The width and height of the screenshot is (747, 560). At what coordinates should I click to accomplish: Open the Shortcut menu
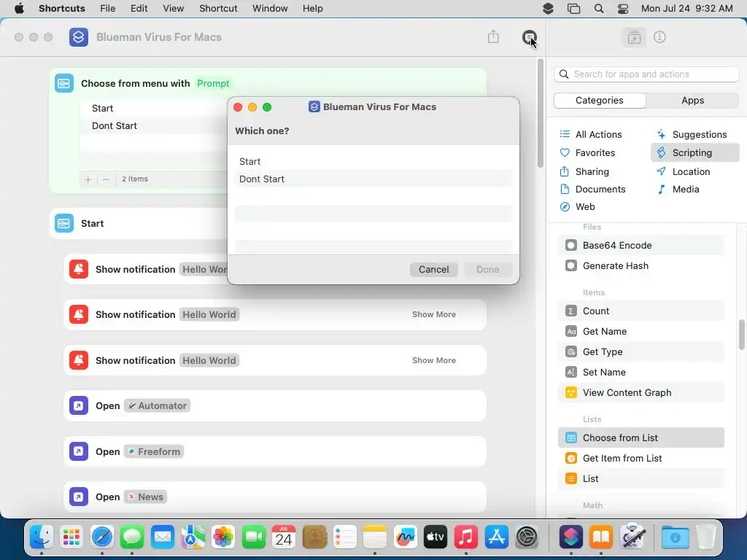click(x=218, y=9)
